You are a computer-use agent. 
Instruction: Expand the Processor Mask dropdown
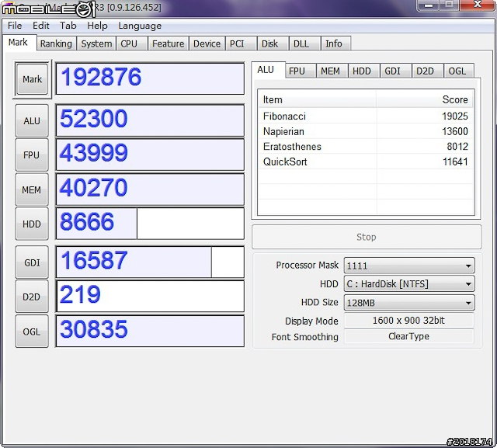tap(408, 266)
